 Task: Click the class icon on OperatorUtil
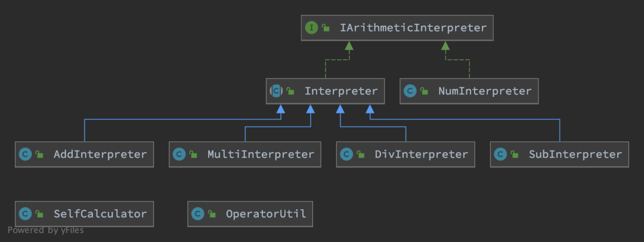pyautogui.click(x=198, y=214)
